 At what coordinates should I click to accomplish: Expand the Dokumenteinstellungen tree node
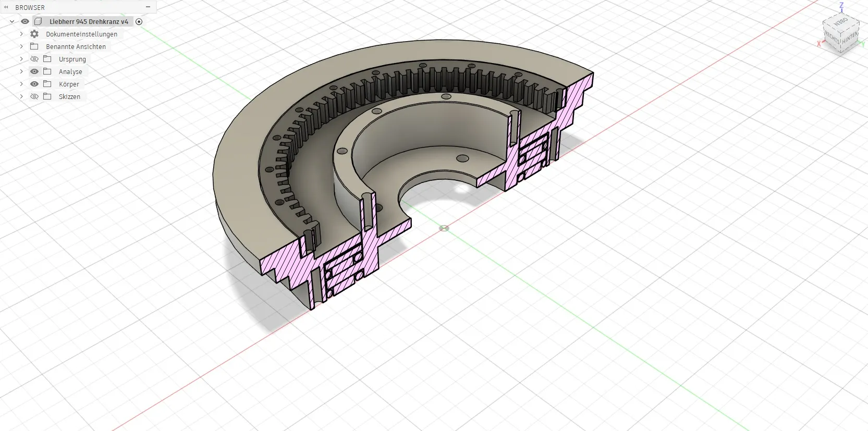[x=21, y=34]
